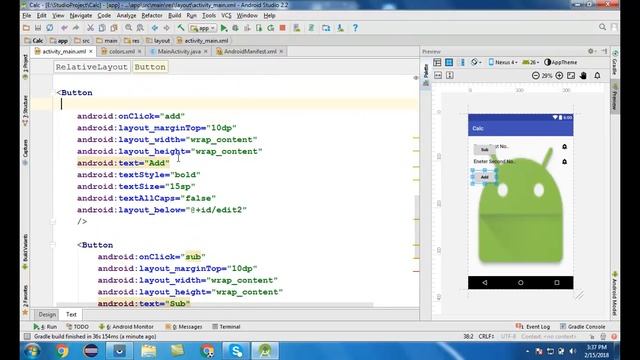Click the Calc breadcrumb folder
The image size is (640, 360).
click(34, 41)
